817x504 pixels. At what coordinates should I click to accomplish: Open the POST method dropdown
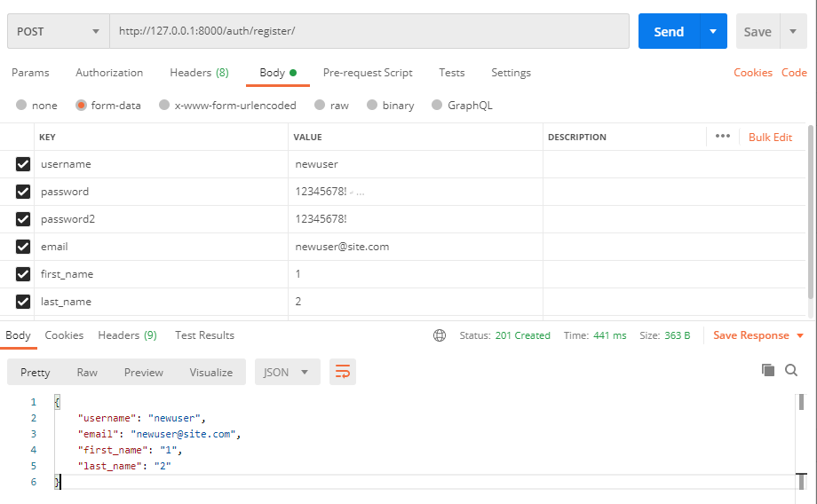(59, 31)
